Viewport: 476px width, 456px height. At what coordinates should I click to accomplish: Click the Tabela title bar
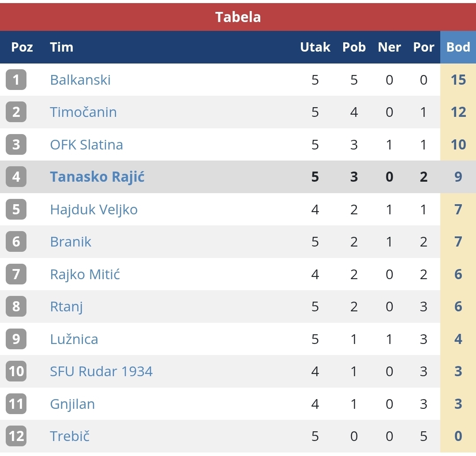[238, 17]
